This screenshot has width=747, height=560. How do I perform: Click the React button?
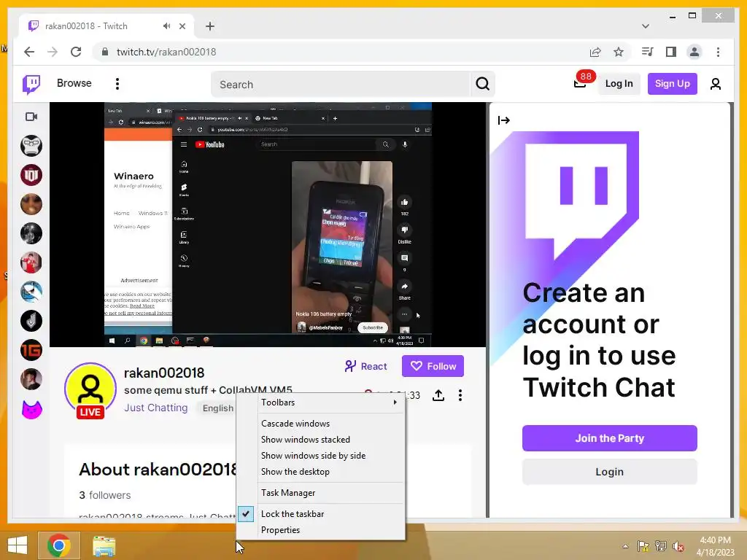pyautogui.click(x=366, y=366)
